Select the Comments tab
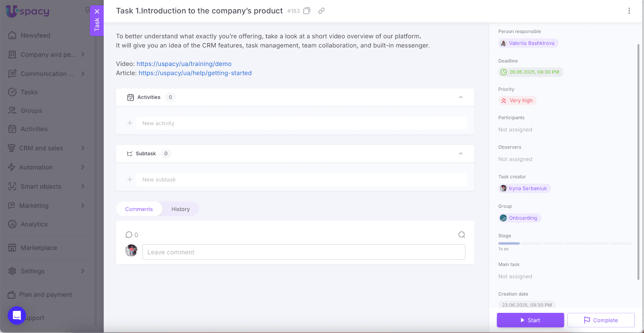Screen dimensions: 644x333 (139, 209)
